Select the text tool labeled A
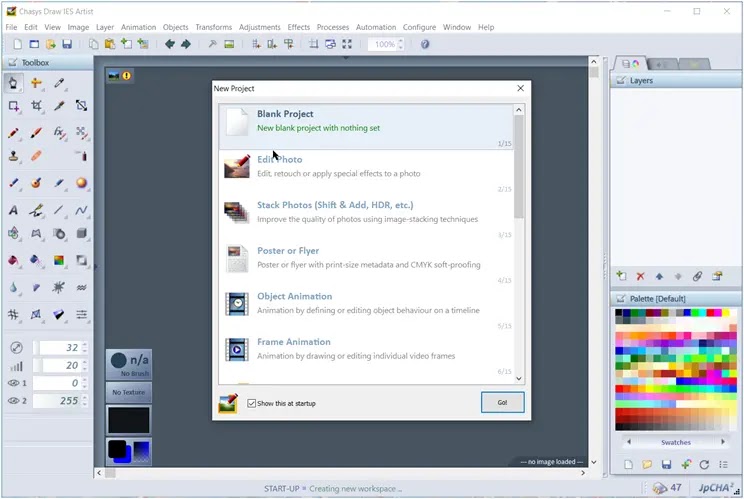Viewport: 744px width, 499px height. coord(13,210)
